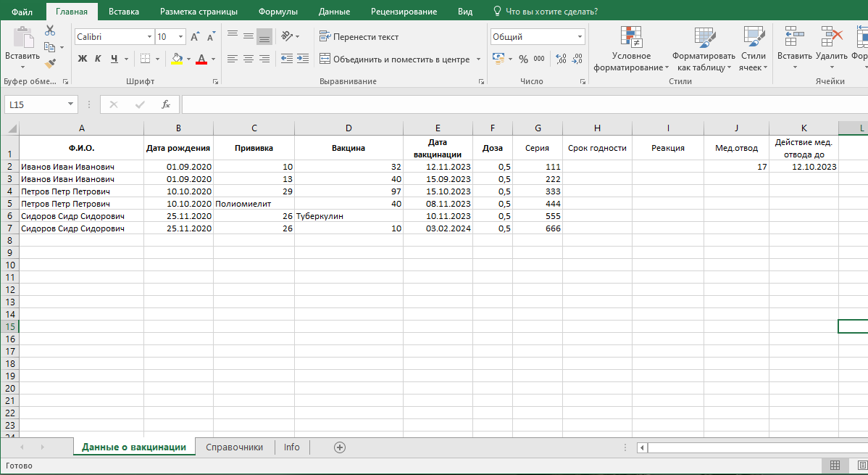Click the Borders icon
The image size is (868, 475).
coord(145,59)
